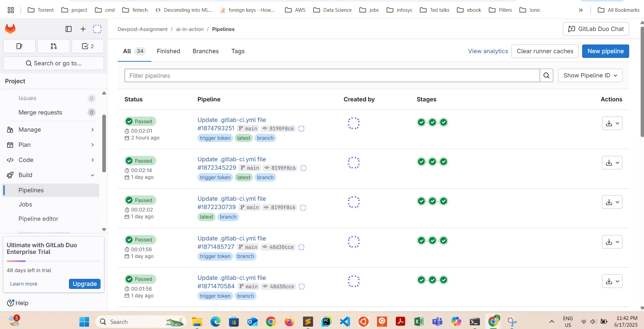Open Firefox from the taskbar

click(x=289, y=322)
